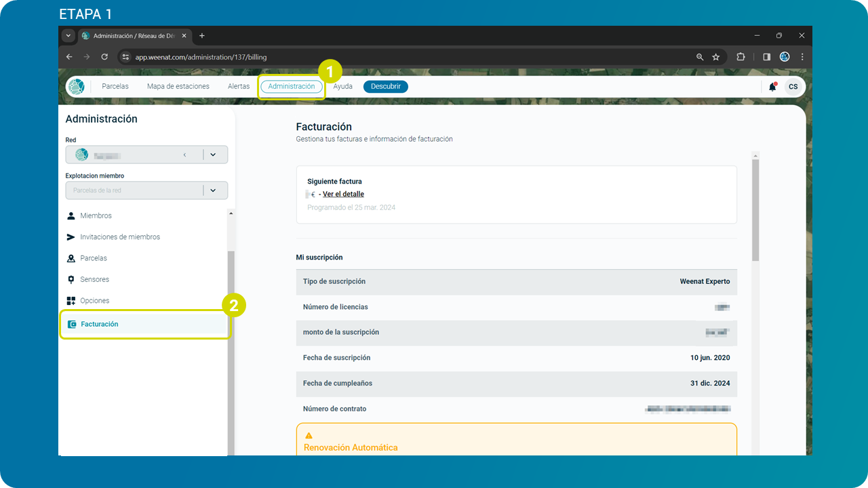Open the Chrome profile icon
868x488 pixels.
(x=785, y=57)
